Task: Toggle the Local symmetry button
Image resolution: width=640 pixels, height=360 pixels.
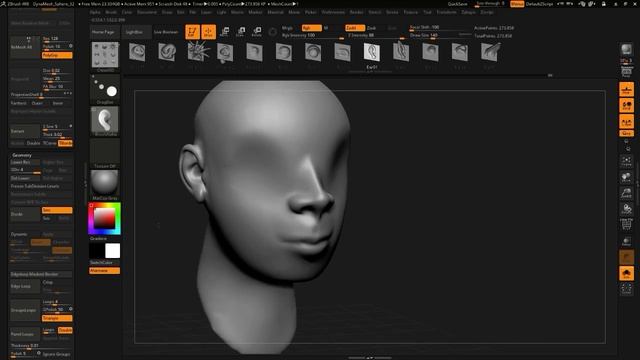Action: tap(626, 122)
